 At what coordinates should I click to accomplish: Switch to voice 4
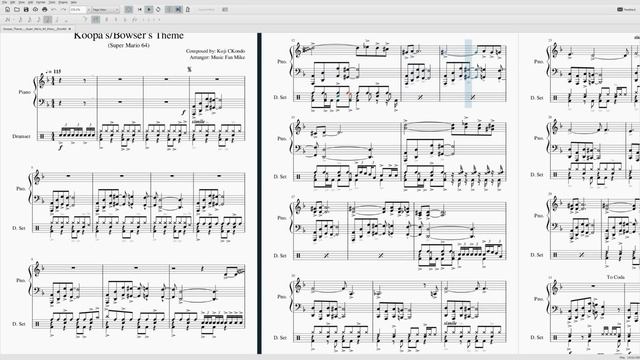(x=159, y=19)
